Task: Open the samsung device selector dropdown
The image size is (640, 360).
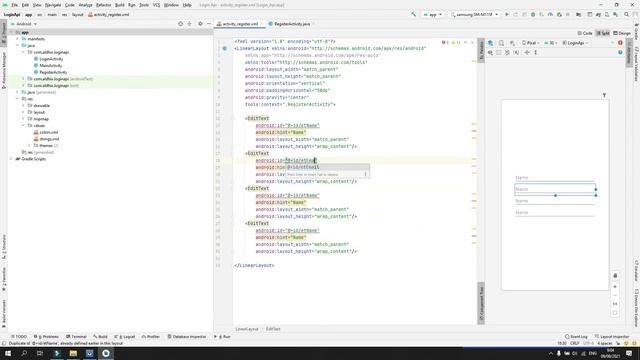Action: (x=474, y=14)
